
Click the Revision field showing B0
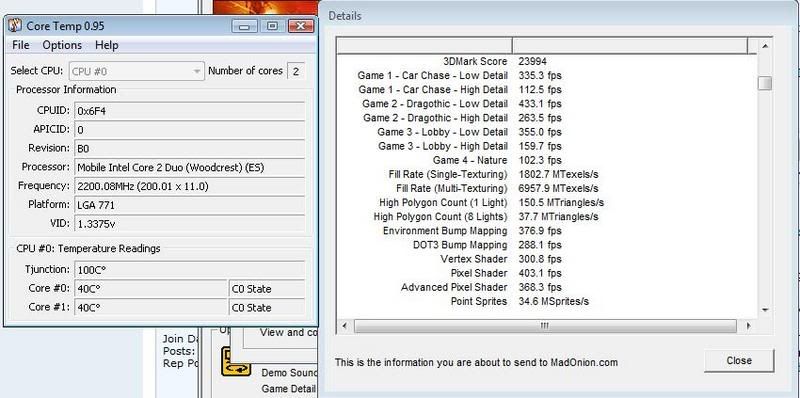pos(190,148)
